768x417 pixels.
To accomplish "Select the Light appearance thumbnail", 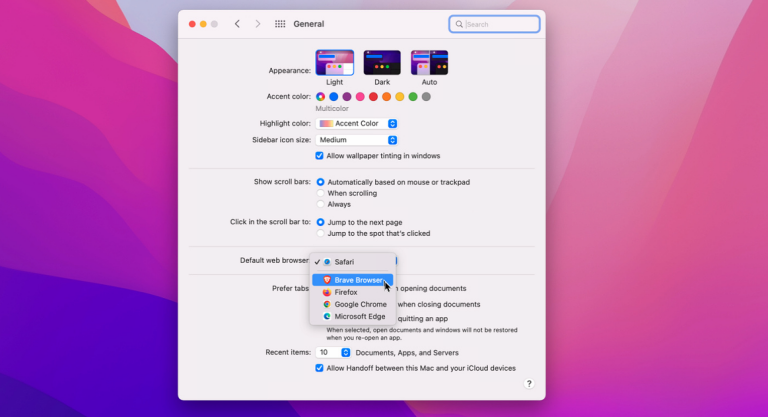I will 334,62.
